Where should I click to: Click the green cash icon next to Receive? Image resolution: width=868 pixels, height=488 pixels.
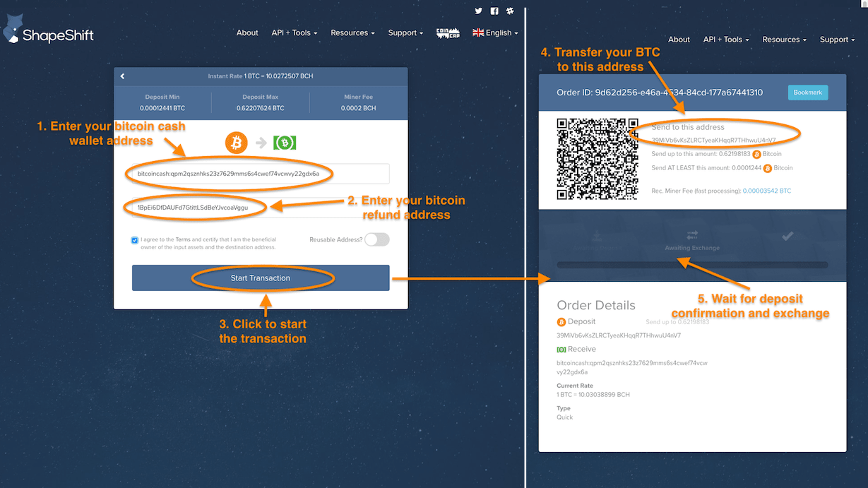pos(561,349)
